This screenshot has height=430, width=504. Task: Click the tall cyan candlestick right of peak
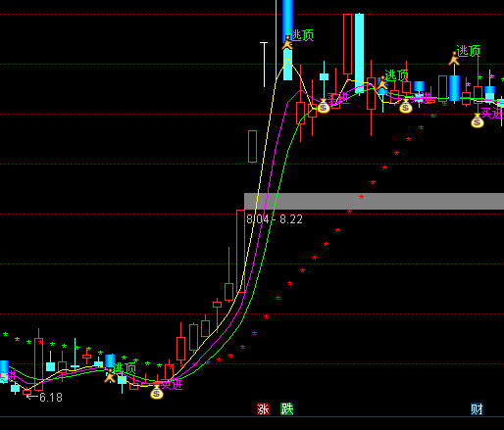(x=359, y=53)
